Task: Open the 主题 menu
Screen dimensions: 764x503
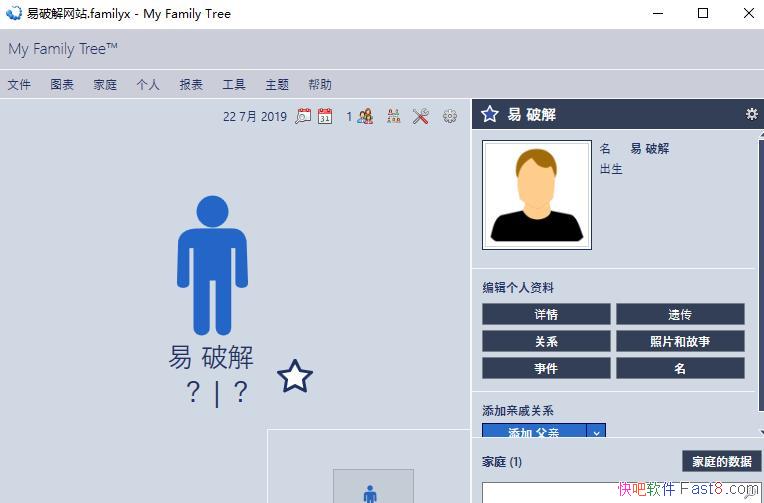Action: click(277, 84)
